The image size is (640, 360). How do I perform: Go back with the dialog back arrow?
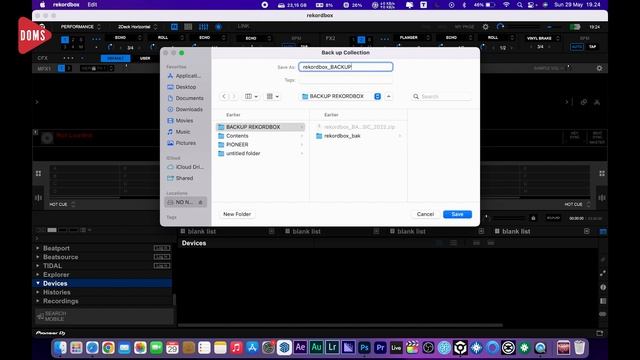224,96
